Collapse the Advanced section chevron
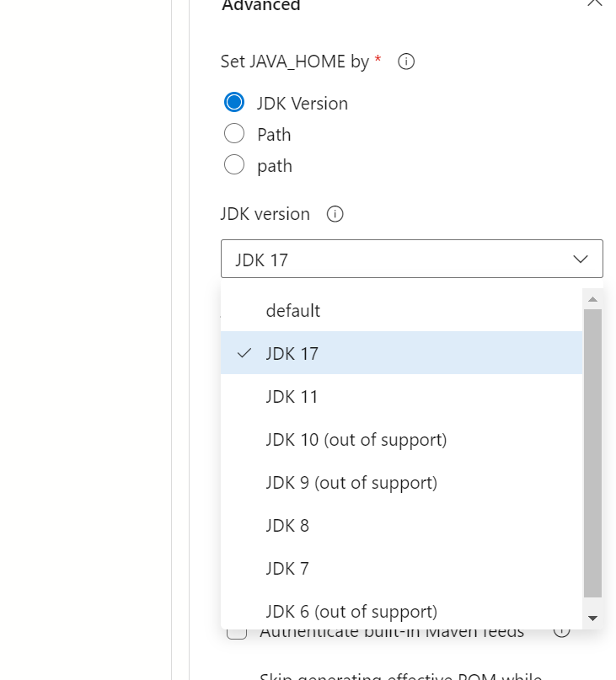 594,5
